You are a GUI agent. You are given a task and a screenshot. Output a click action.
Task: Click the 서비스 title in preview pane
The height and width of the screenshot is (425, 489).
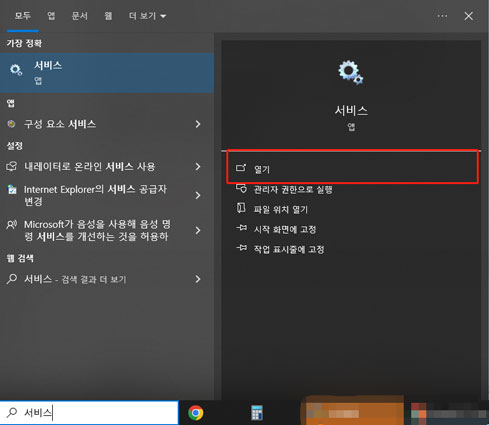point(351,110)
